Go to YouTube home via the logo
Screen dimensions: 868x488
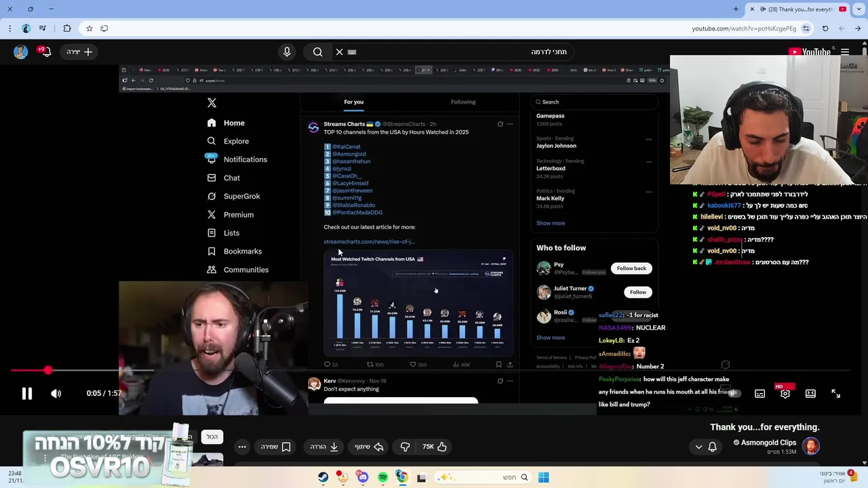pos(810,52)
